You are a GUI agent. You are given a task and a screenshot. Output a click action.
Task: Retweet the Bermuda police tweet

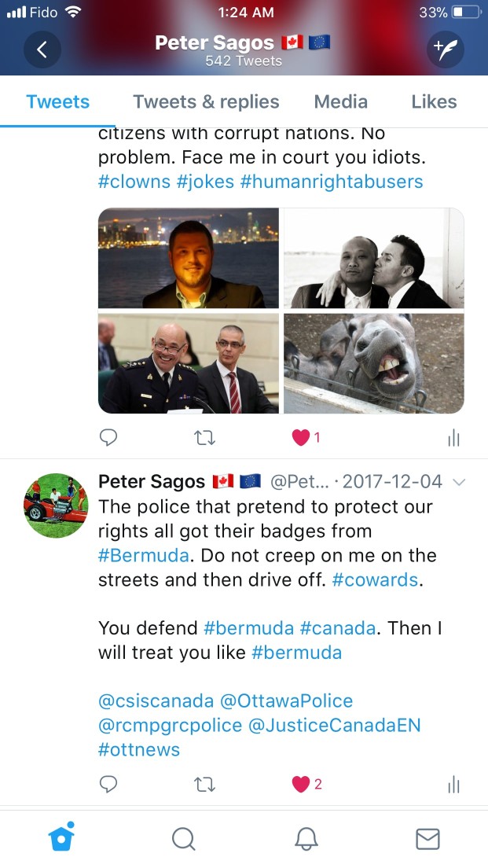point(205,784)
